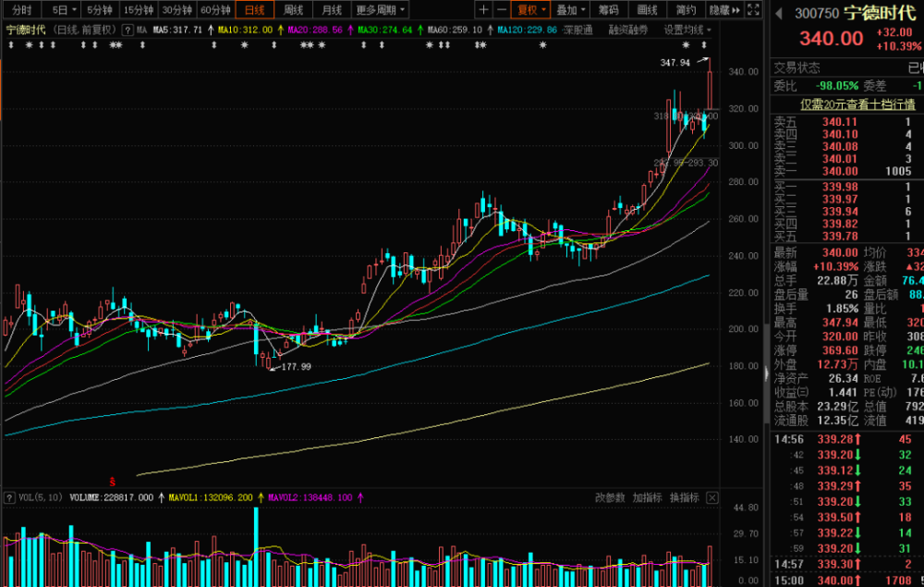Screen dimensions: 924x587
Task: Click the question mark icon beside 前复权
Action: (129, 30)
